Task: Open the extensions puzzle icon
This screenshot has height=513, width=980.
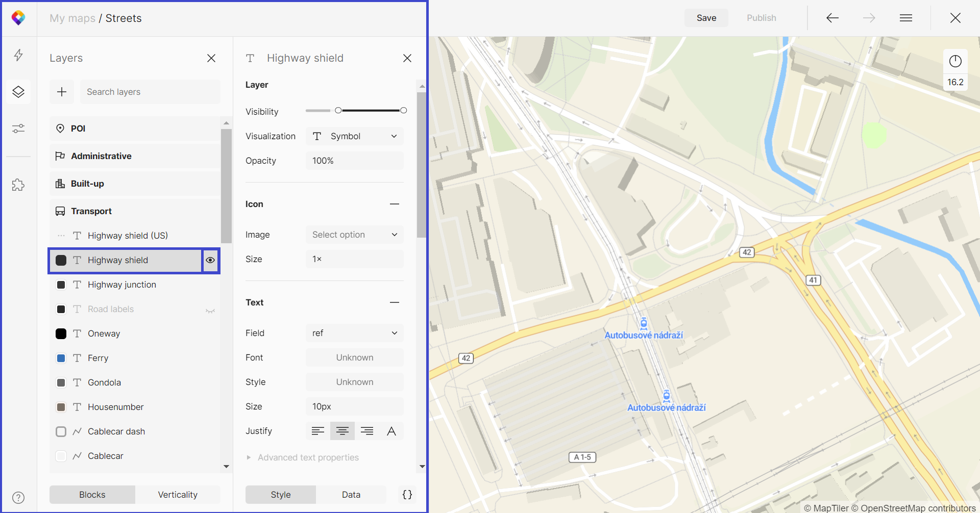Action: tap(18, 185)
